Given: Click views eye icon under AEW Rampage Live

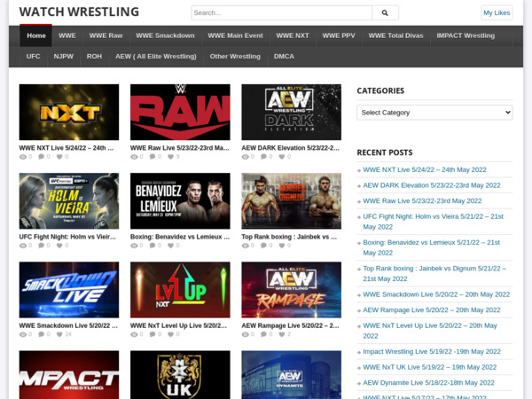Looking at the screenshot, I should 245,334.
